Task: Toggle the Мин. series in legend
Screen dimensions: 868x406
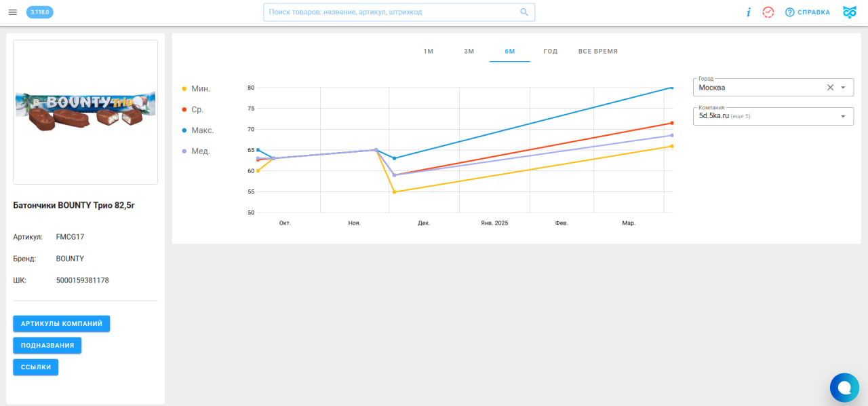Action: click(197, 89)
